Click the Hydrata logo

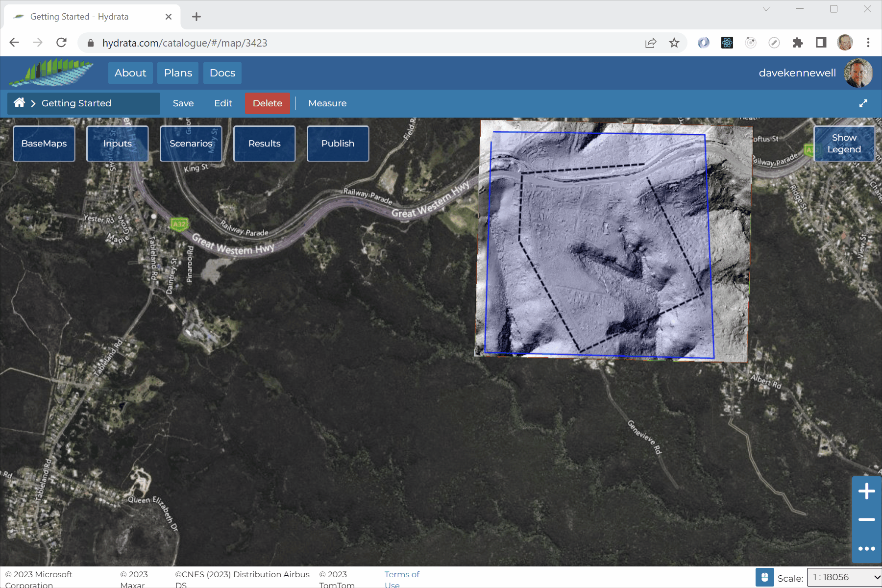pos(51,73)
